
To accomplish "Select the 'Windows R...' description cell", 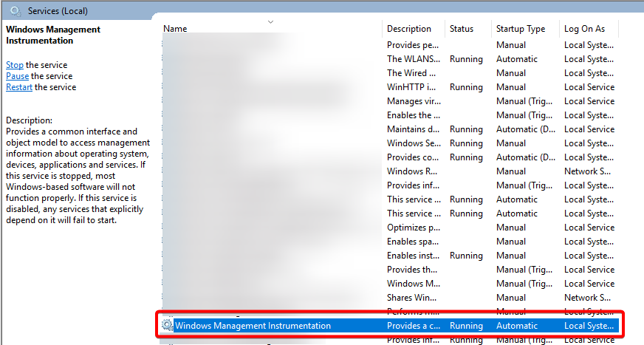I will [x=412, y=171].
